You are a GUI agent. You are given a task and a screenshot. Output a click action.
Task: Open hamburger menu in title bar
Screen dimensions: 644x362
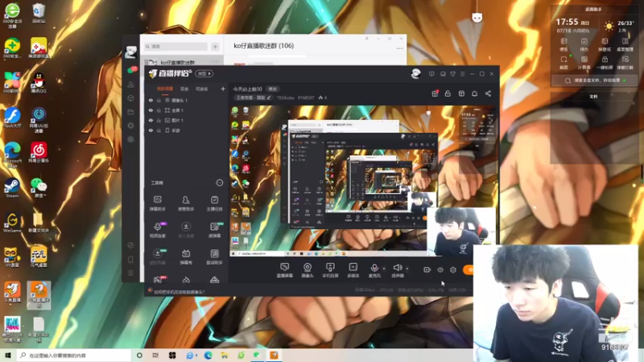tap(462, 74)
